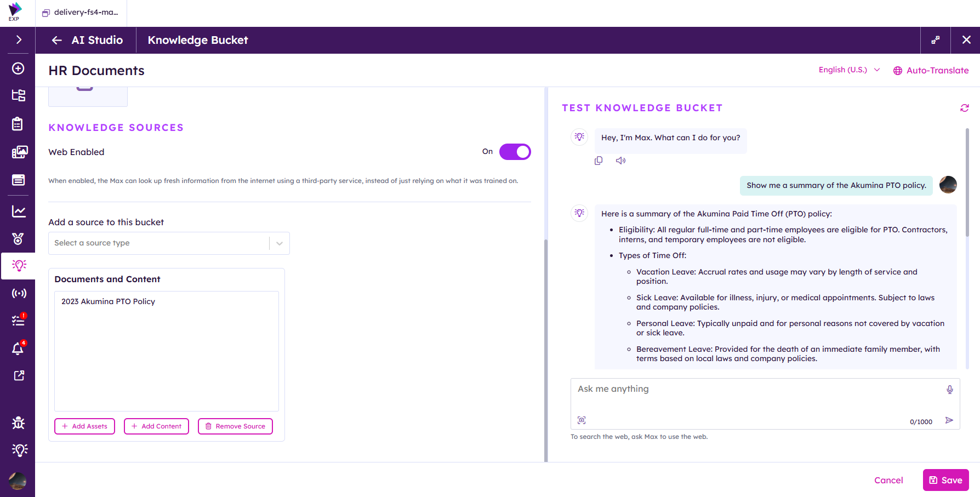Open the task list icon with alert badge

[x=19, y=320]
